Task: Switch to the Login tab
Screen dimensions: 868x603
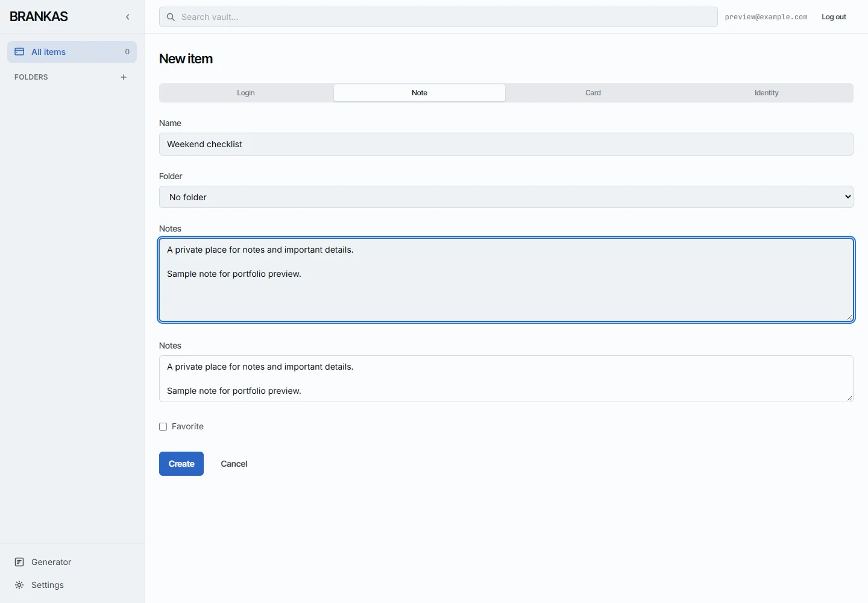Action: (246, 93)
